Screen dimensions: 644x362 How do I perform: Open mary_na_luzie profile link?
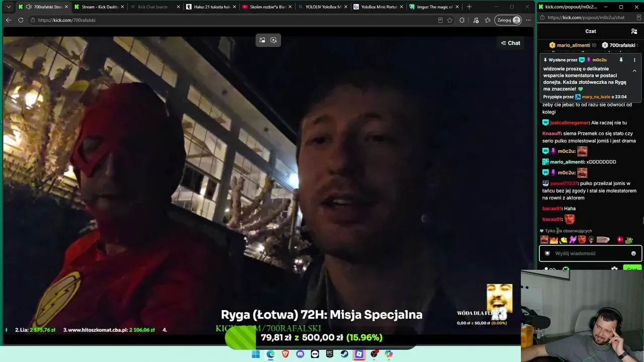[596, 97]
